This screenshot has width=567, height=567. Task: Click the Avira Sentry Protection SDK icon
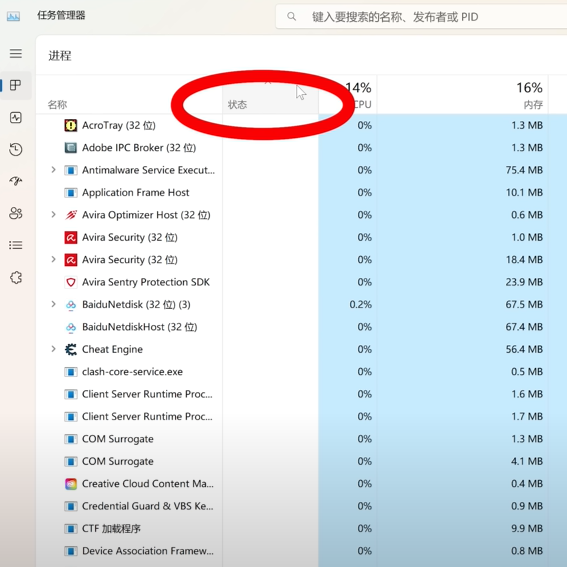click(71, 282)
